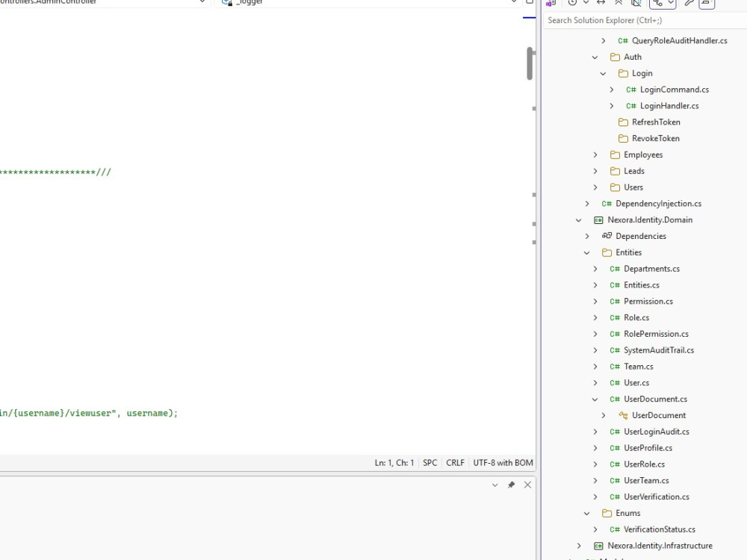The image size is (747, 560).
Task: Click the Git branch view toolbar icon
Action: pos(657,3)
